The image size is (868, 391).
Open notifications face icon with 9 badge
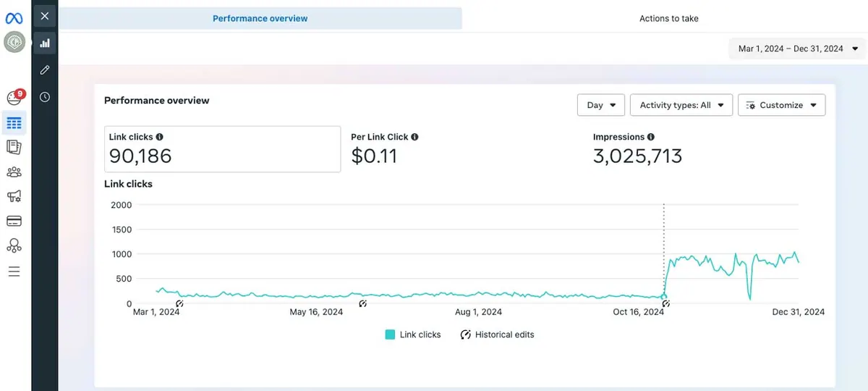coord(14,97)
